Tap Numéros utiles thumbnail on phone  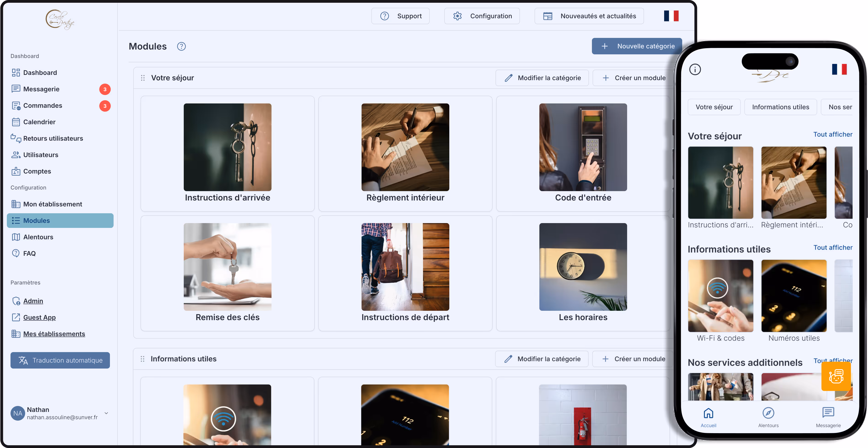(x=794, y=295)
